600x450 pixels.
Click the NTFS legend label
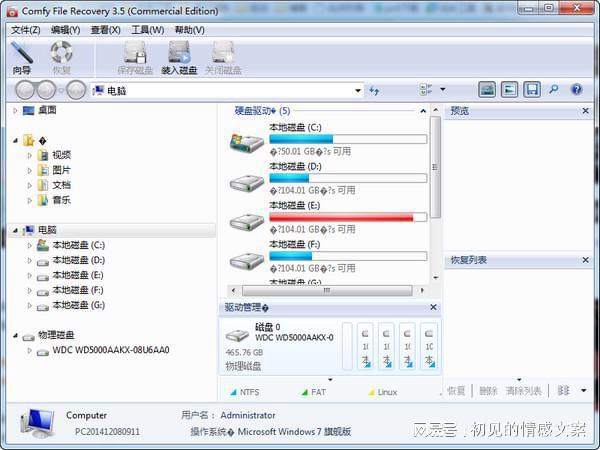(x=249, y=392)
